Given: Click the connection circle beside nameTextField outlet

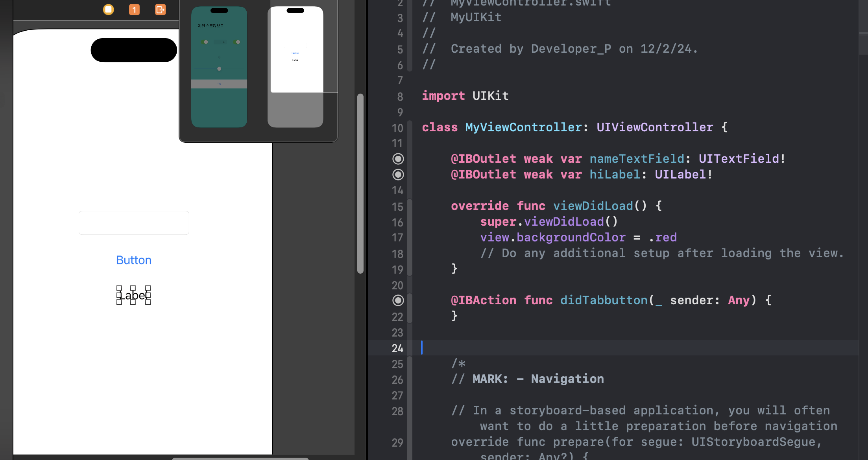Looking at the screenshot, I should click(x=398, y=159).
